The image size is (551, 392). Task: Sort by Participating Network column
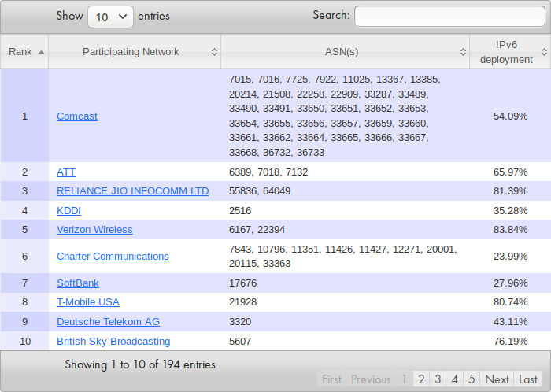pos(135,52)
